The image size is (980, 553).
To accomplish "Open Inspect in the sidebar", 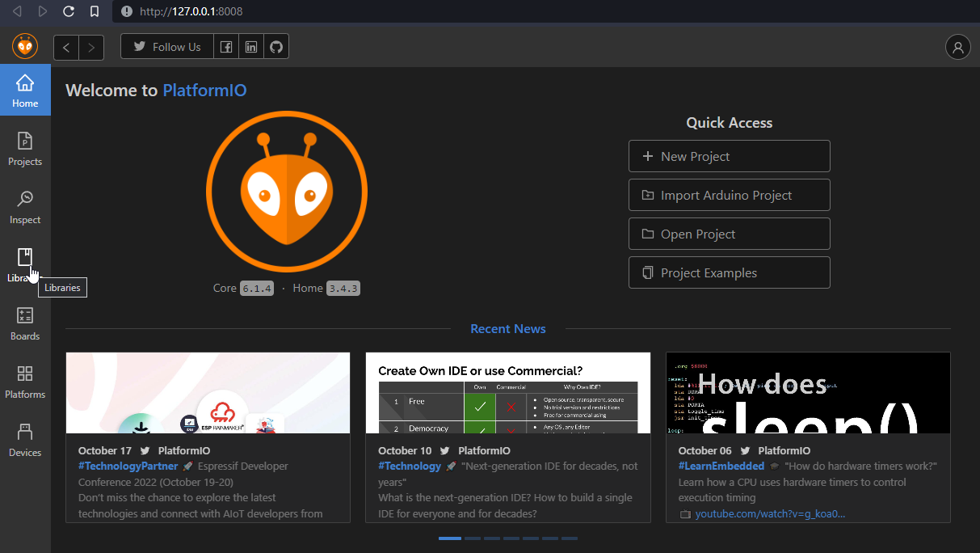I will (25, 207).
